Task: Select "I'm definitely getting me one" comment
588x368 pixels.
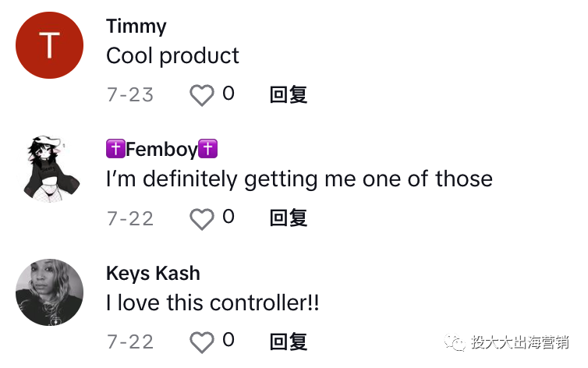Action: (x=299, y=179)
